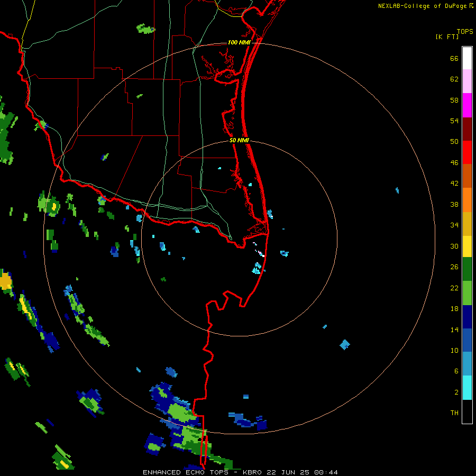
Task: Click the legend value 62
Action: point(454,79)
